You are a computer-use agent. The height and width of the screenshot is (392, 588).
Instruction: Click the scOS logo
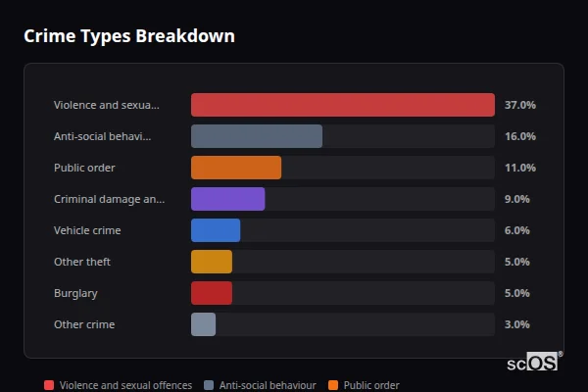533,362
